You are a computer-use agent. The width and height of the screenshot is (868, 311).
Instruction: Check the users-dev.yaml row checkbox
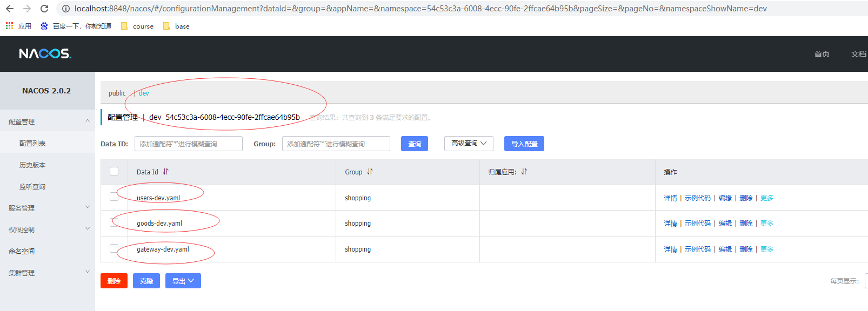pyautogui.click(x=114, y=197)
